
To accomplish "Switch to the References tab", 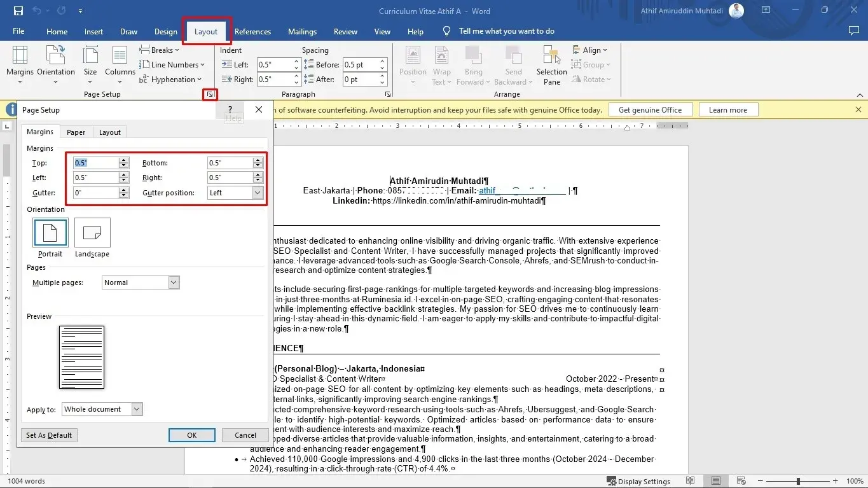I will [x=252, y=31].
